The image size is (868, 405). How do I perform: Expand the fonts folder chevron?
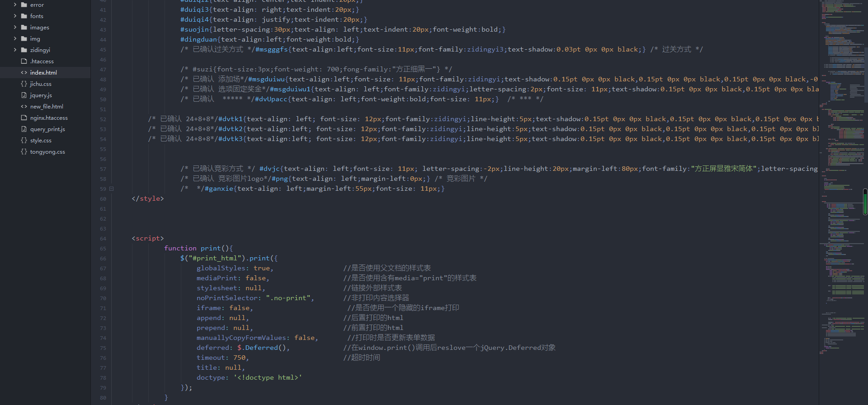(15, 16)
